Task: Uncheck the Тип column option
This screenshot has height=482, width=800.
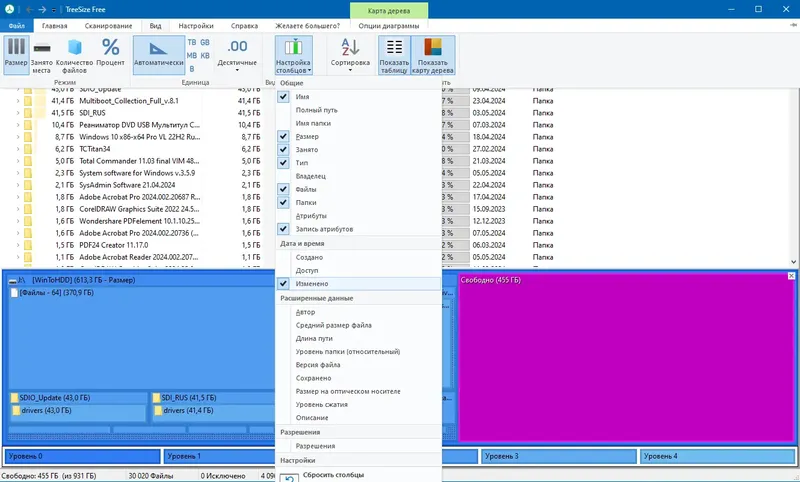Action: pyautogui.click(x=283, y=163)
